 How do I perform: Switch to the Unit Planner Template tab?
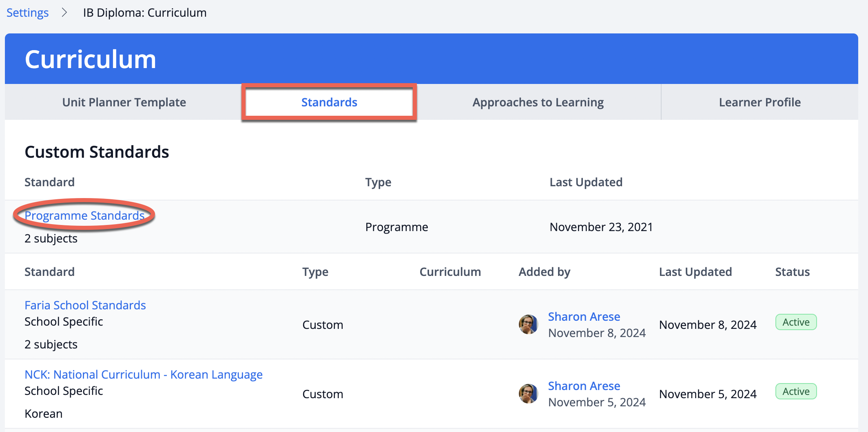[x=124, y=102]
